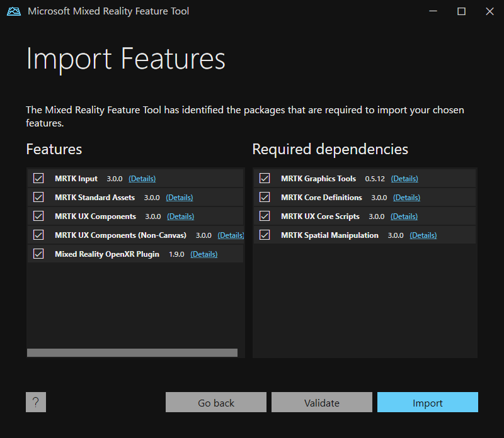The height and width of the screenshot is (438, 504).
Task: Open help with the question mark button
Action: point(36,402)
